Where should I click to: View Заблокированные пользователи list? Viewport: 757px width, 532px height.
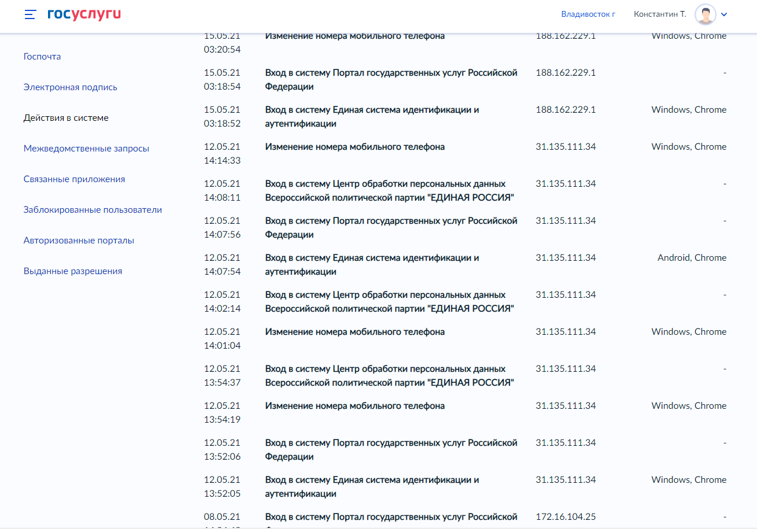[x=93, y=210]
